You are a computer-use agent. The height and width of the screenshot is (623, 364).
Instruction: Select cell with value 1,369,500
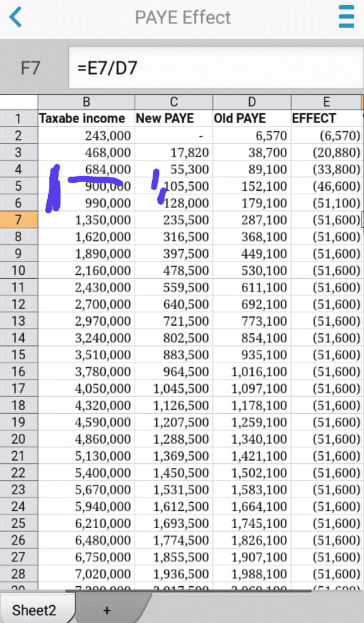(x=173, y=456)
